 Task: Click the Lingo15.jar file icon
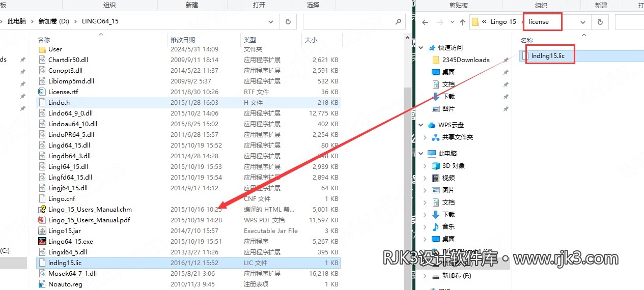[42, 231]
